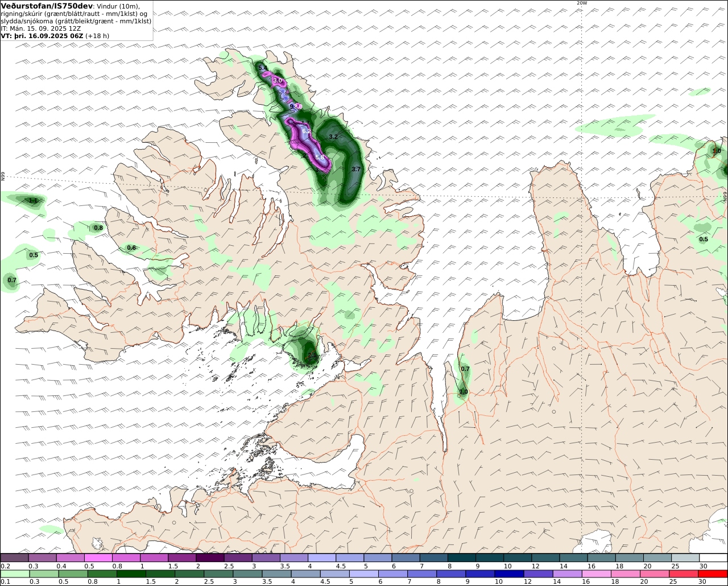Click the grey-green 3 rain legend swatch

(x=247, y=573)
